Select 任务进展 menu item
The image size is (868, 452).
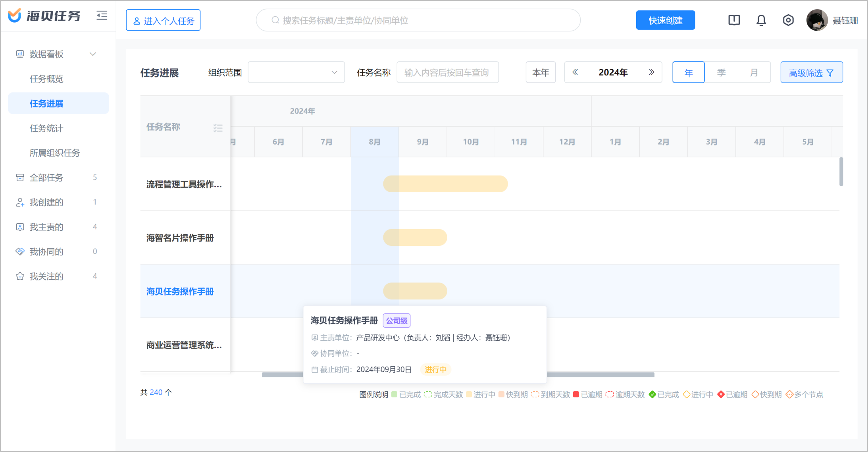click(58, 103)
